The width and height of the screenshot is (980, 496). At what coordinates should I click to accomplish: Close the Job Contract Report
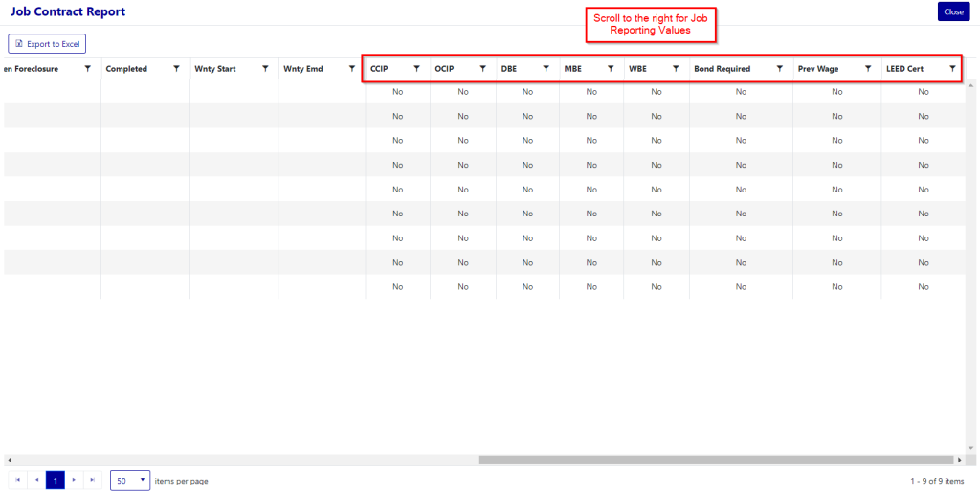point(954,11)
